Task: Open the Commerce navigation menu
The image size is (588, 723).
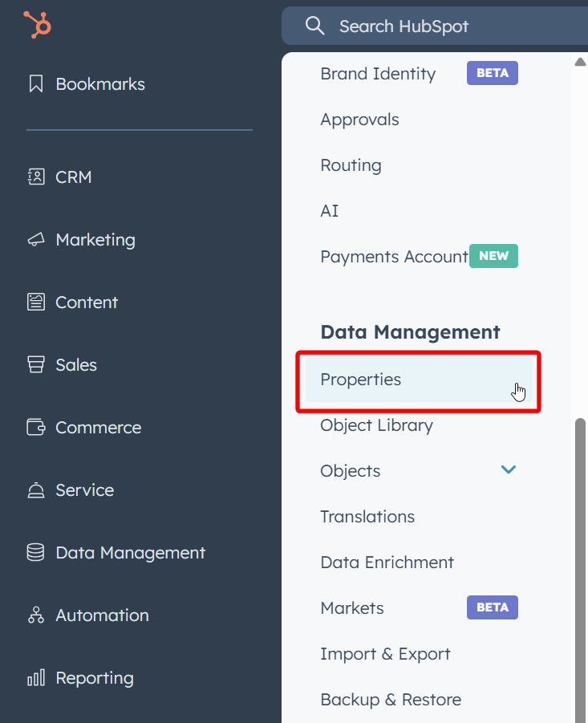Action: point(98,428)
